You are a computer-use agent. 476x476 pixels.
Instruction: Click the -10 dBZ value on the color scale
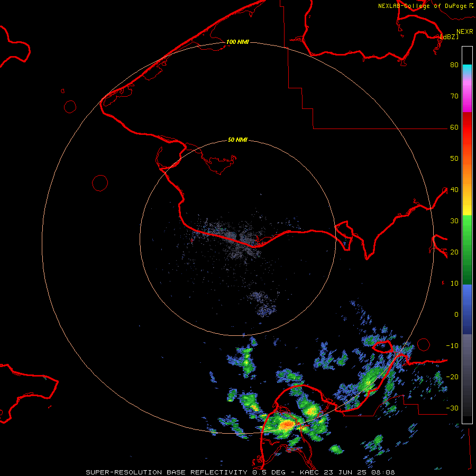(x=452, y=346)
